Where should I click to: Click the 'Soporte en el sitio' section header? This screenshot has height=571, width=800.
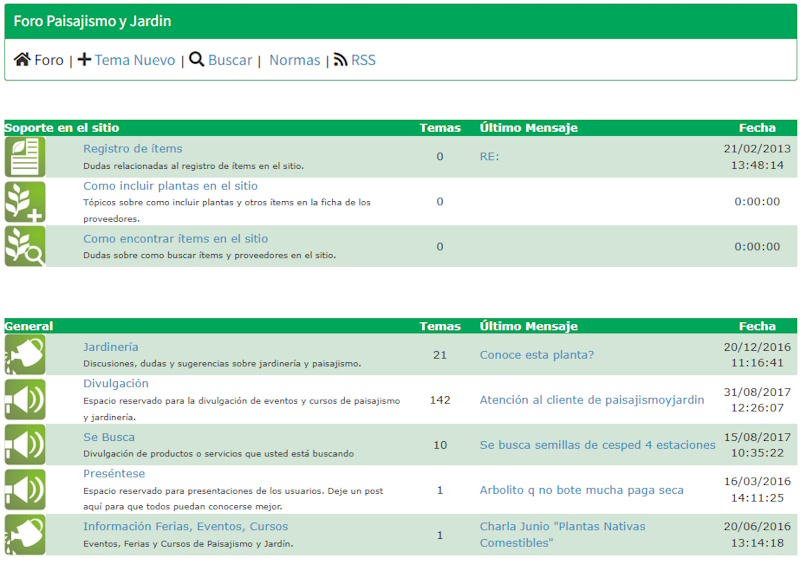[62, 128]
